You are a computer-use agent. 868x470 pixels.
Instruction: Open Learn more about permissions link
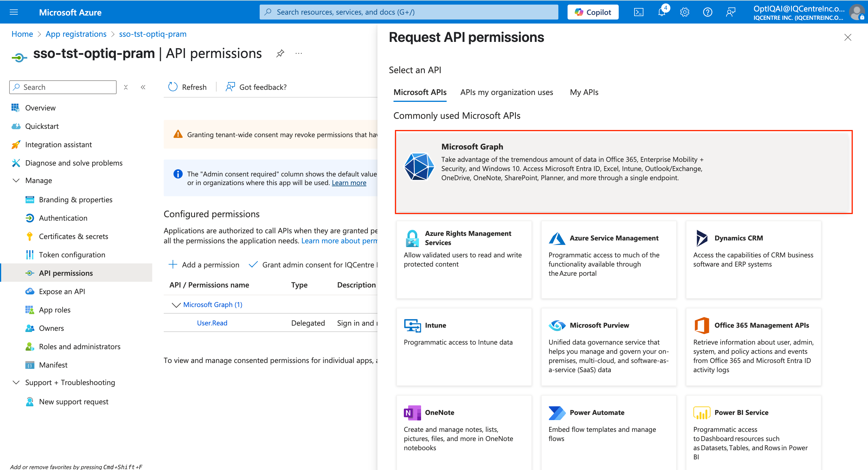(339, 241)
